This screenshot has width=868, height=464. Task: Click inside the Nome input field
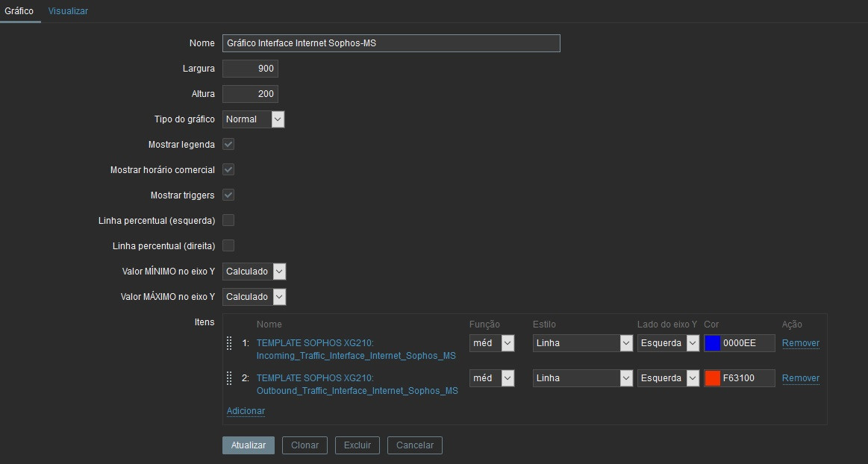[391, 43]
